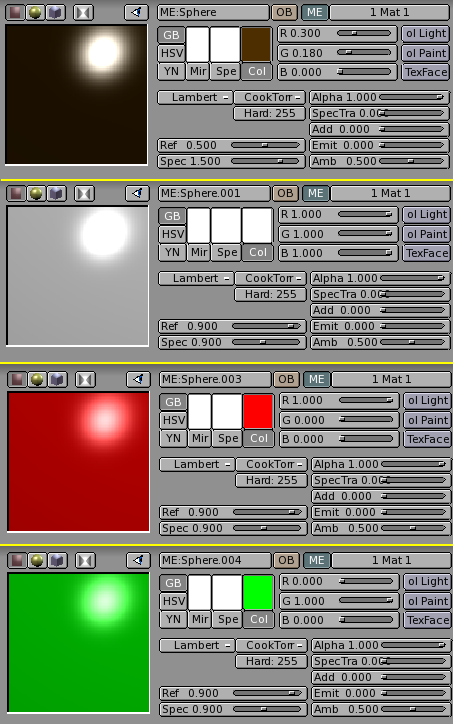Select the Spe color tab for Sphere.003
The height and width of the screenshot is (724, 453).
pos(228,439)
